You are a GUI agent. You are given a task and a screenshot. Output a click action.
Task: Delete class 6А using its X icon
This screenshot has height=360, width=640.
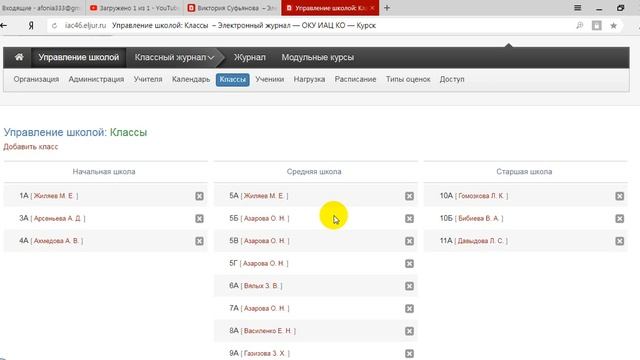tap(409, 286)
